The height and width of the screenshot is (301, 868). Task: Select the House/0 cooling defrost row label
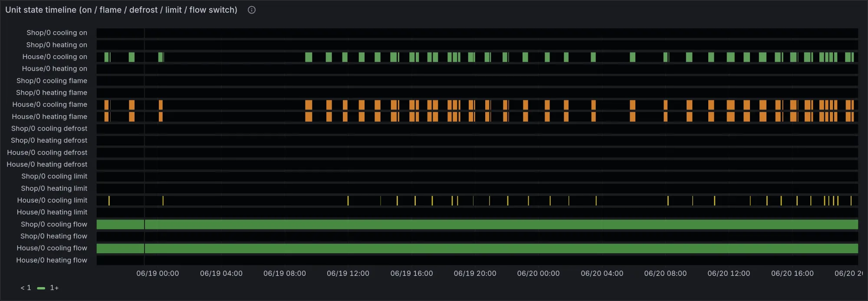click(47, 152)
